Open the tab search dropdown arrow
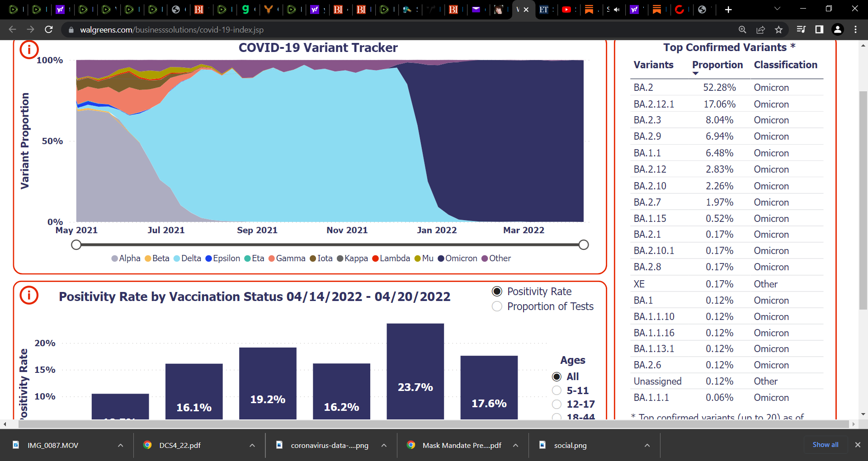 pos(777,9)
